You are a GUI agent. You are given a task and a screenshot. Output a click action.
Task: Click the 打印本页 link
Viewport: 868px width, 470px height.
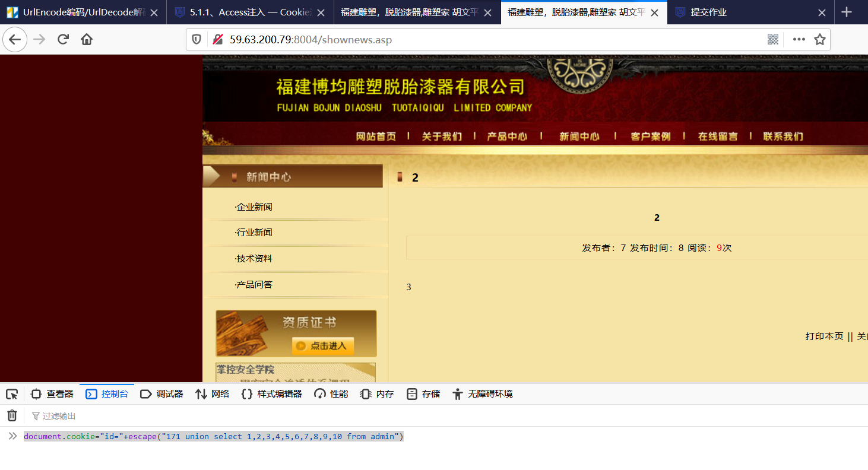click(x=824, y=336)
